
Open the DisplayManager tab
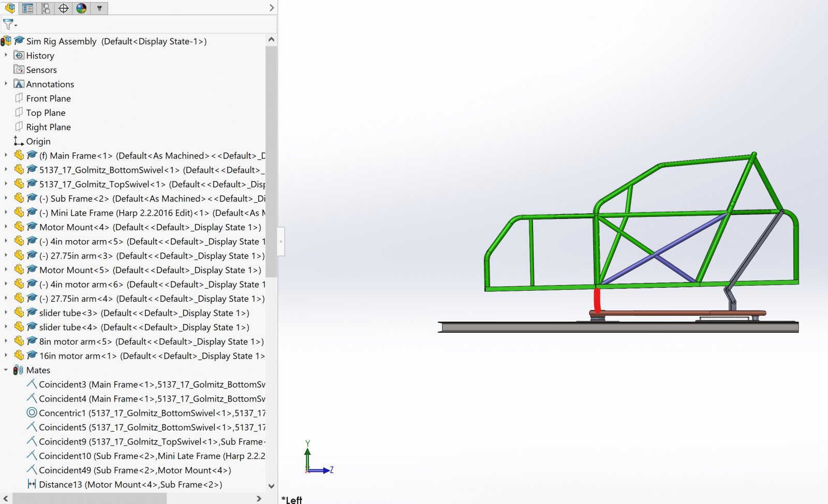81,8
